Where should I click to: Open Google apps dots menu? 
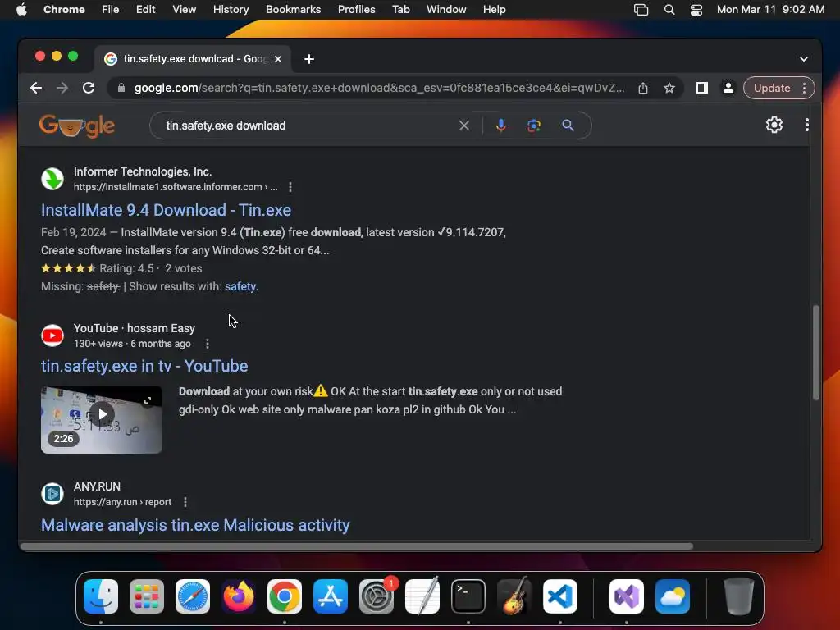(x=807, y=125)
